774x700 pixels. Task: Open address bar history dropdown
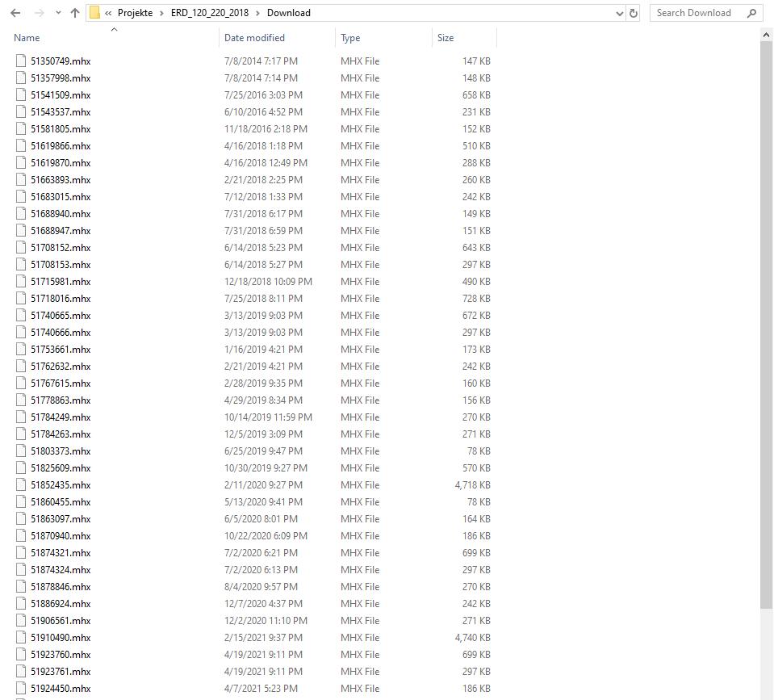620,14
